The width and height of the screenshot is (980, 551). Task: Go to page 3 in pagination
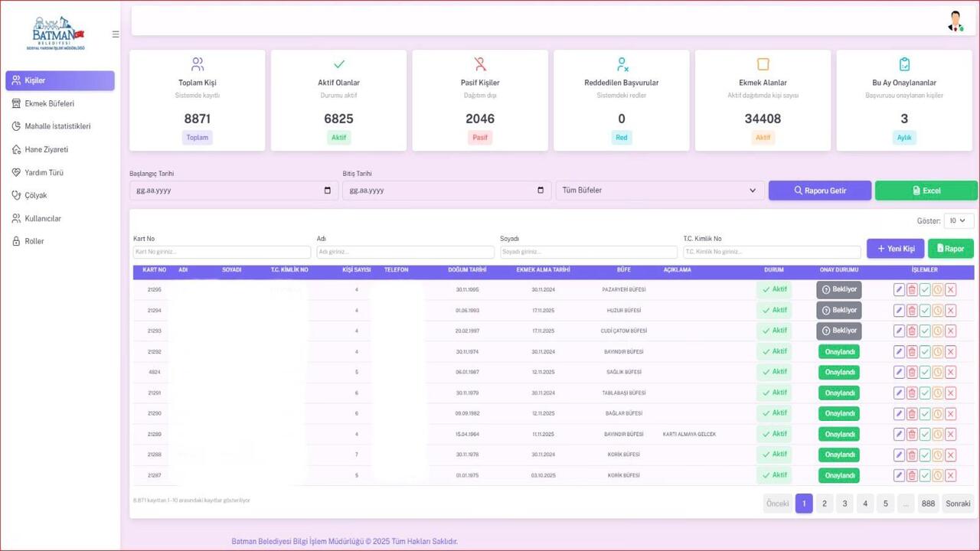pos(844,504)
